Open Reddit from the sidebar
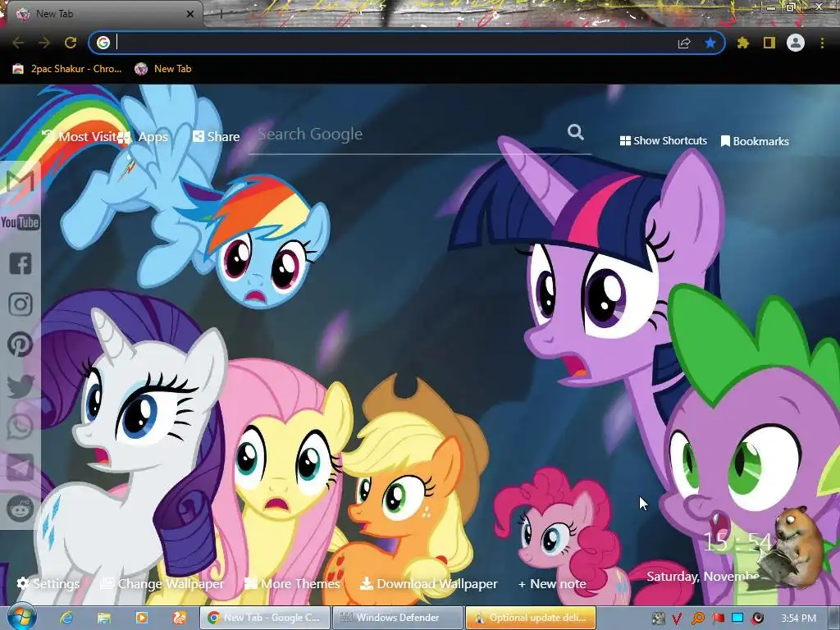 click(x=21, y=509)
